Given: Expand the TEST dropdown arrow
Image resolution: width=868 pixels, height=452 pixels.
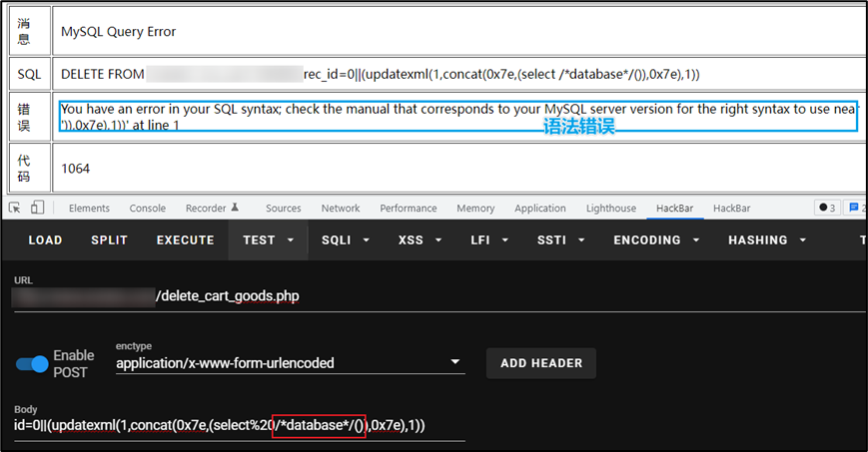Looking at the screenshot, I should (x=291, y=240).
